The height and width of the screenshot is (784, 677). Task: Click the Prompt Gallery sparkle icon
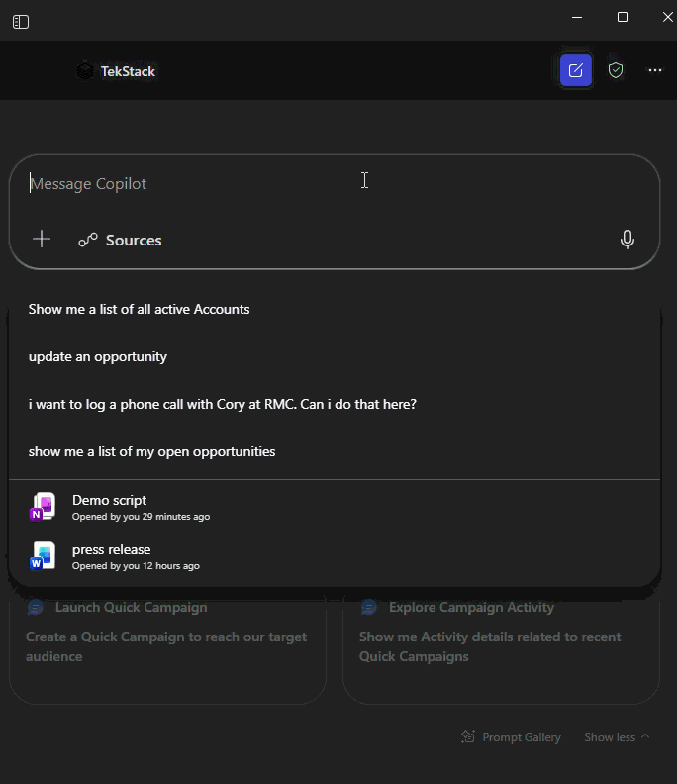468,737
